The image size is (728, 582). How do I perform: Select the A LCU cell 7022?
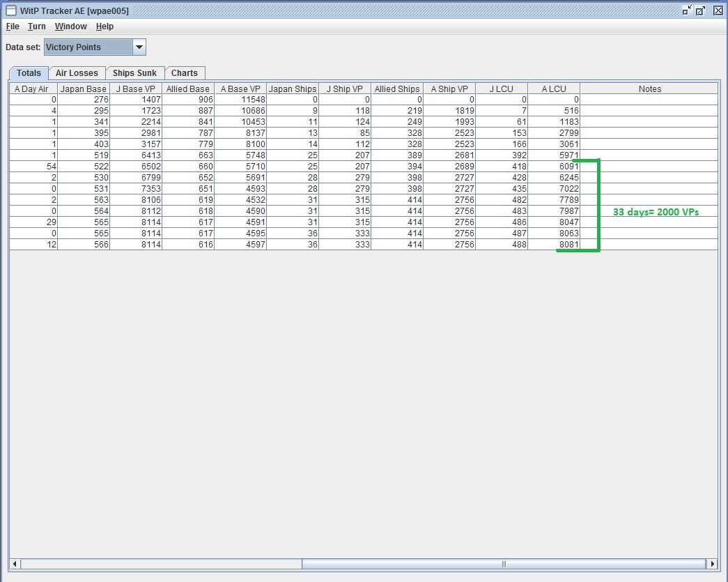point(554,189)
